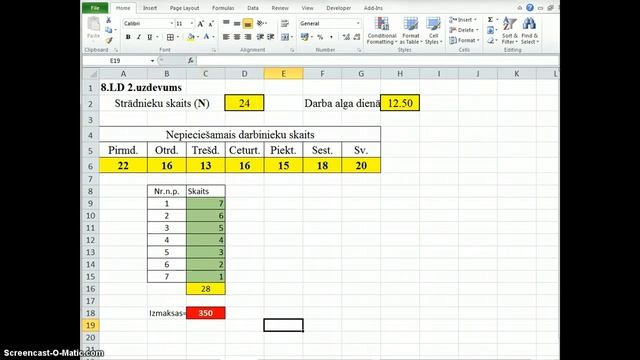Viewport: 640px width, 360px height.
Task: Open the Font group dialog launcher
Action: click(213, 50)
